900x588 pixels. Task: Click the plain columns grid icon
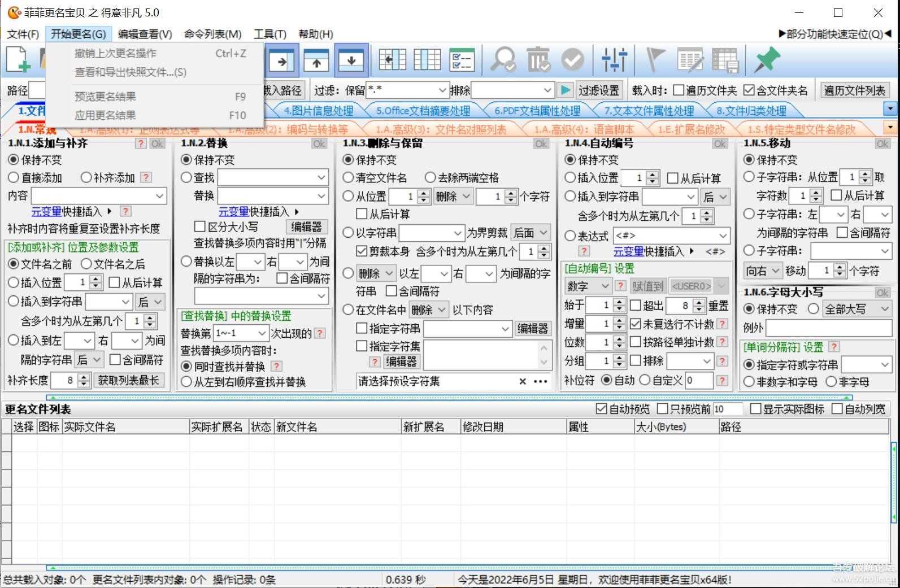tap(427, 60)
